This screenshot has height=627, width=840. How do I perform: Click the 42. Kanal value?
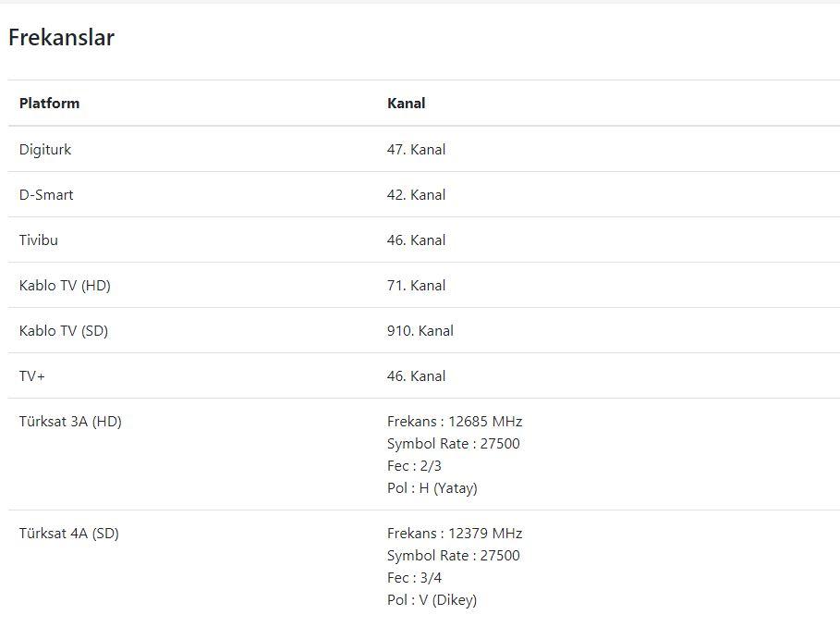(x=416, y=195)
